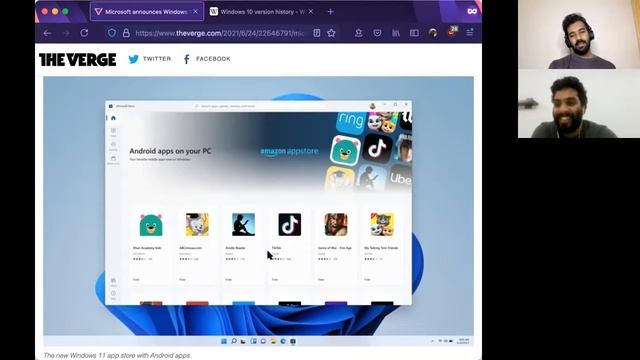Switch to Windows 10 version history tab
The image size is (640, 360).
(262, 12)
